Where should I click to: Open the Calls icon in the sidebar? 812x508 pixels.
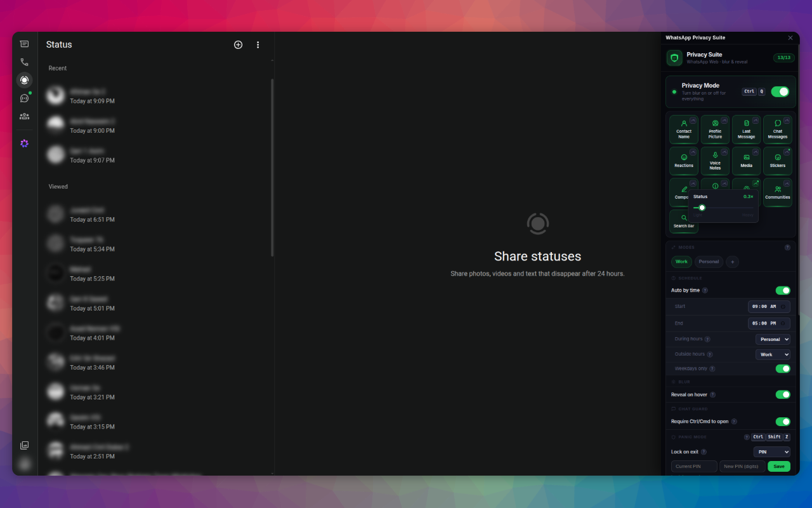click(24, 62)
